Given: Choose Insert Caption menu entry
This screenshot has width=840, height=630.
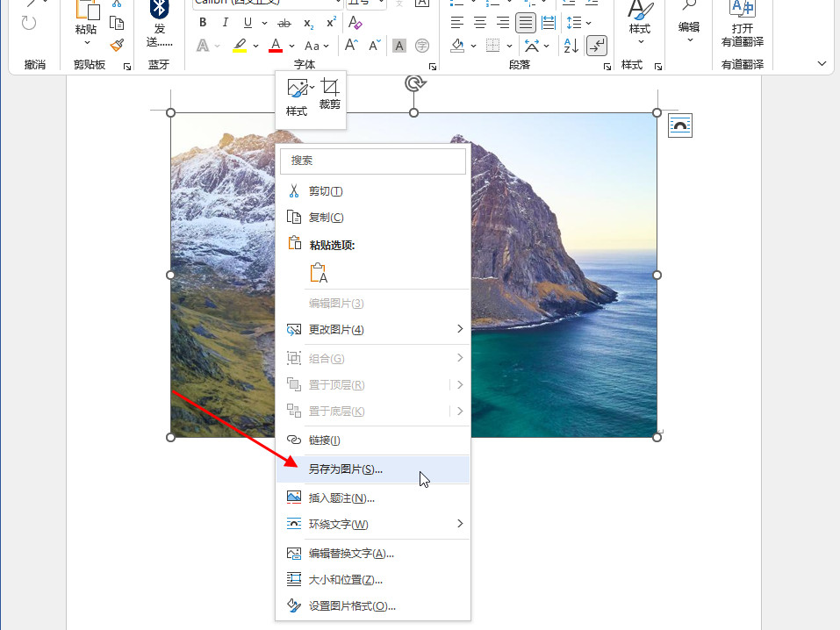Looking at the screenshot, I should [373, 498].
